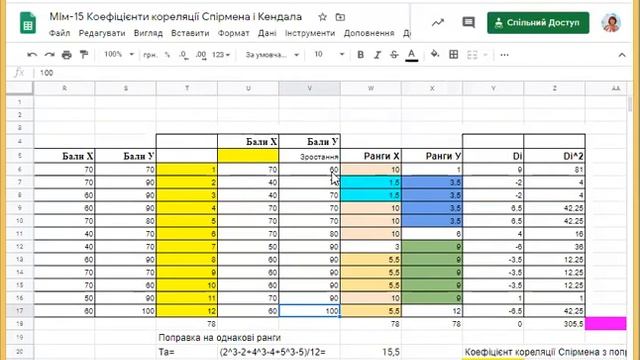Toggle bold formatting
This screenshot has height=360, width=640.
click(x=360, y=55)
